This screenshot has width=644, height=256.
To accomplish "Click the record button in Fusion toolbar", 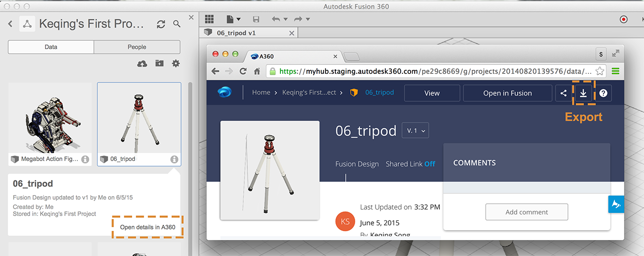I will pyautogui.click(x=623, y=19).
